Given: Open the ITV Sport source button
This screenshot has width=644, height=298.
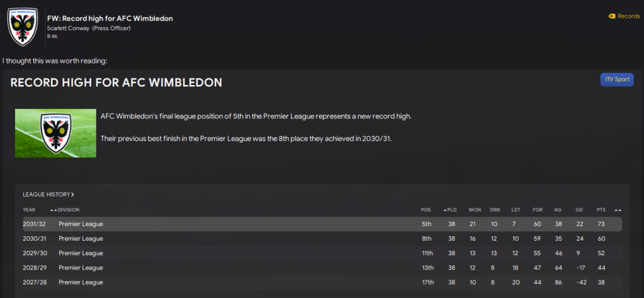Looking at the screenshot, I should [616, 79].
